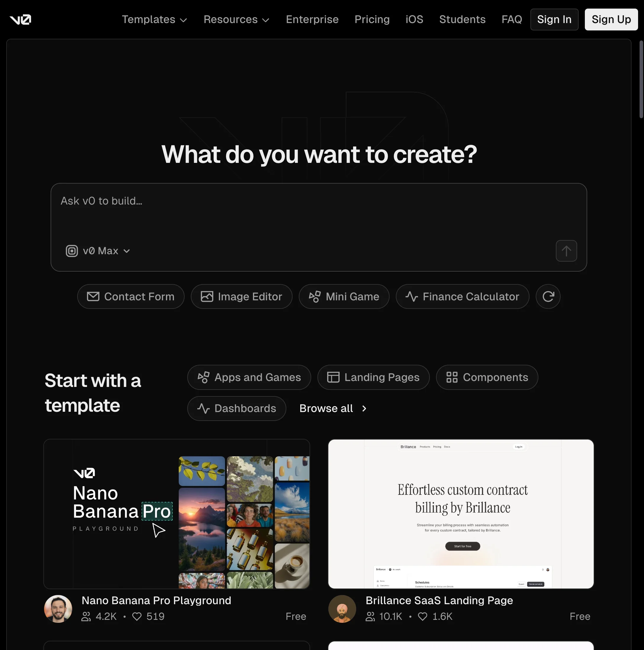Go to the Pricing page
This screenshot has height=650, width=644.
tap(372, 19)
